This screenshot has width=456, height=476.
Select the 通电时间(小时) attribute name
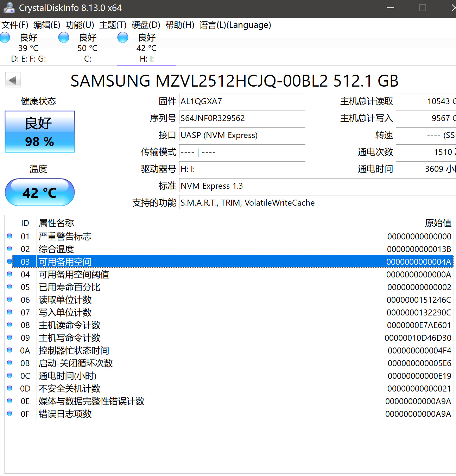point(68,376)
